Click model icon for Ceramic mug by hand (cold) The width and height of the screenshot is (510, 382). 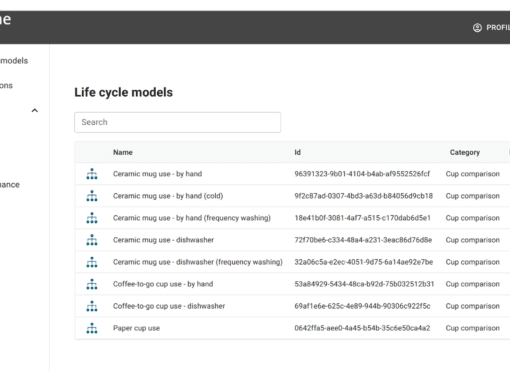pyautogui.click(x=92, y=196)
